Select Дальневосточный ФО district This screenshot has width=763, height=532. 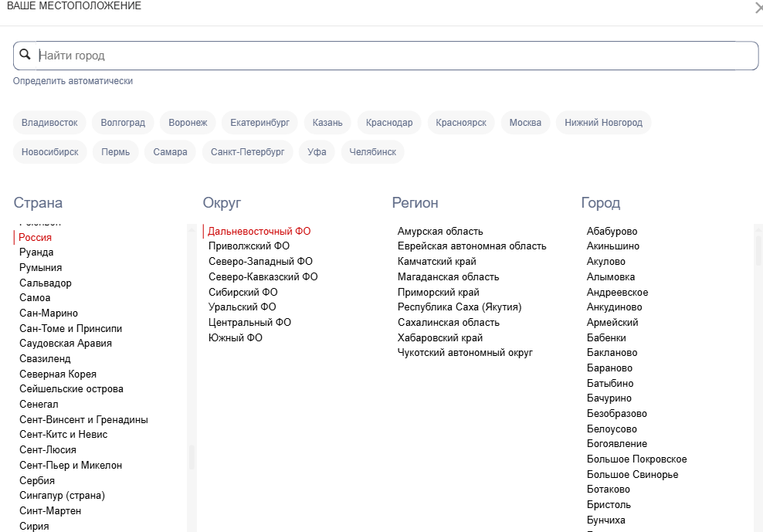[x=259, y=231]
